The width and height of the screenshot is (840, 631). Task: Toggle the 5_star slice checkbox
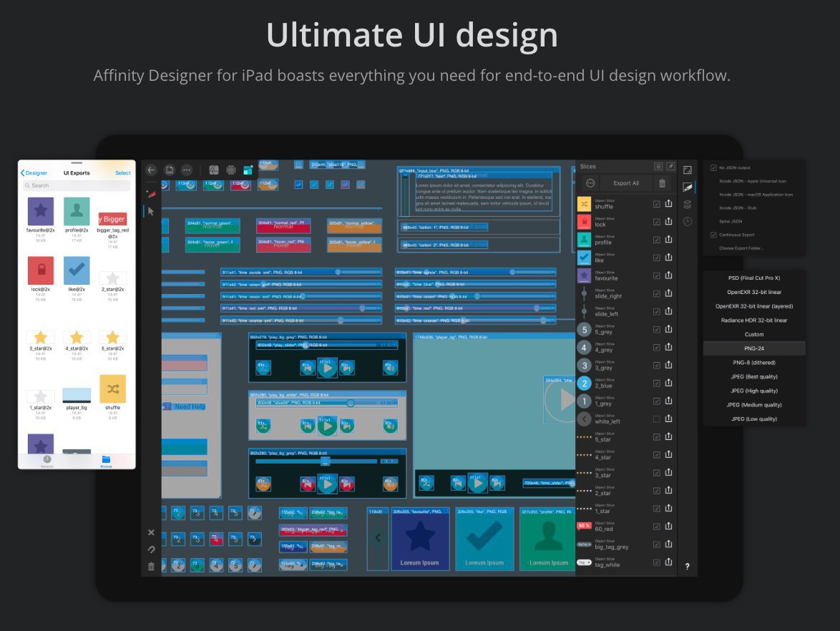[657, 437]
